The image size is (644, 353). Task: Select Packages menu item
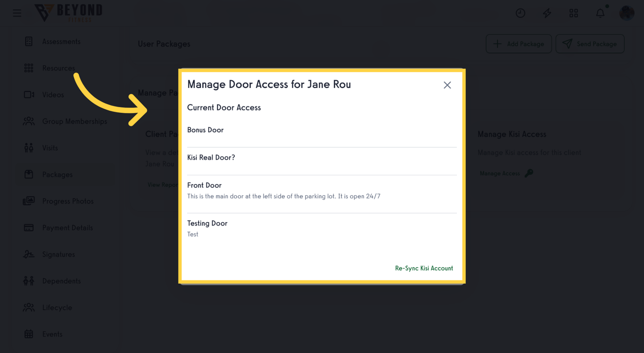pyautogui.click(x=58, y=175)
